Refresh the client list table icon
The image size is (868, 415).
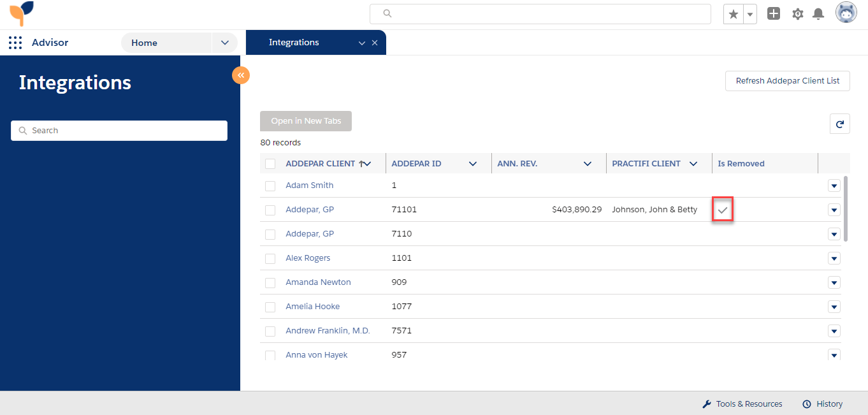coord(839,124)
